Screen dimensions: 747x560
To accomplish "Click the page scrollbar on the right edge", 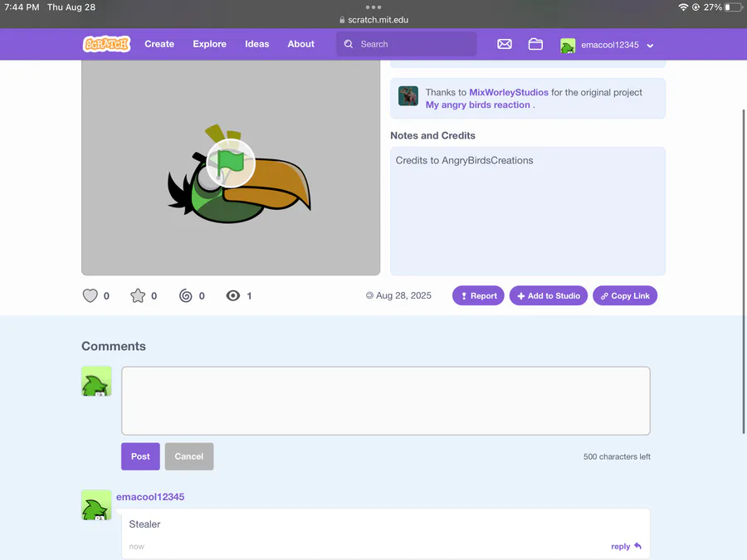I will (x=744, y=271).
